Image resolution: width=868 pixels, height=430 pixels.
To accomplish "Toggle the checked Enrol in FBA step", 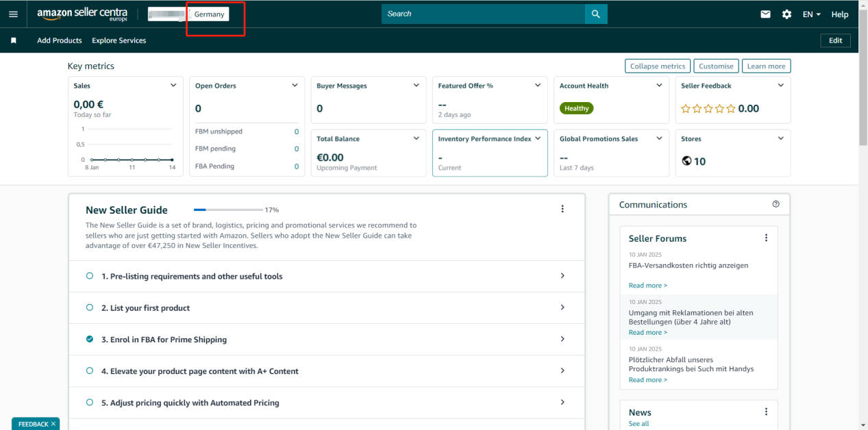I will click(x=90, y=340).
